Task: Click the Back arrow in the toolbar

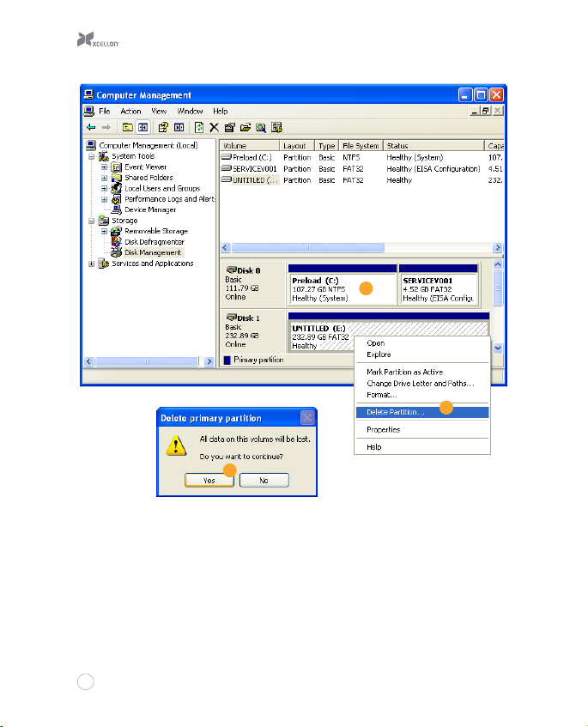Action: (89, 127)
